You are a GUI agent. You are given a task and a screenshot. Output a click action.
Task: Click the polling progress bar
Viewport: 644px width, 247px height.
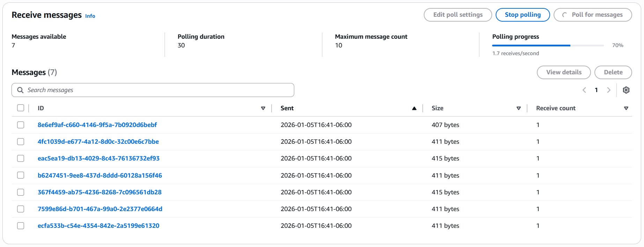point(548,45)
